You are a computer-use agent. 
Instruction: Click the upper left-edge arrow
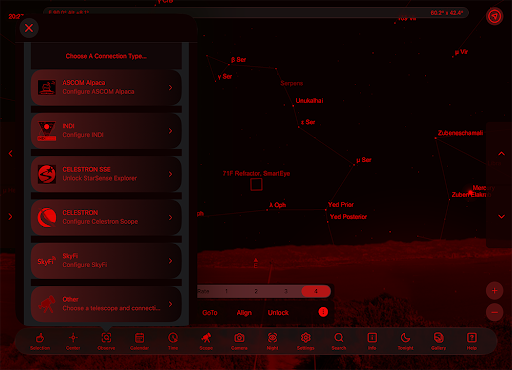coord(10,154)
